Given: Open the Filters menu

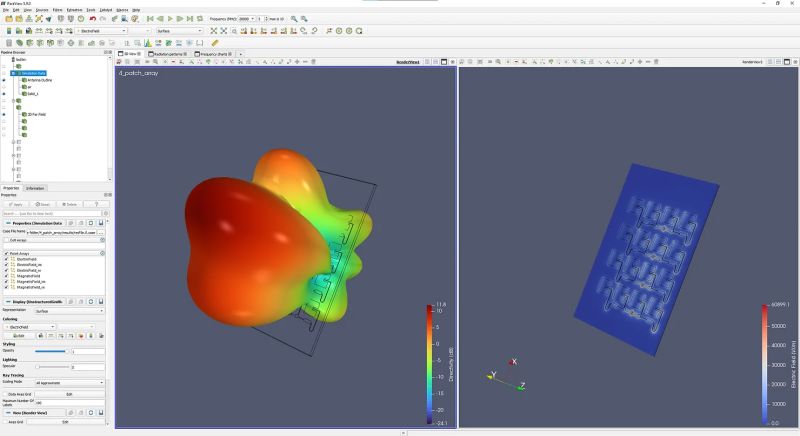Looking at the screenshot, I should pyautogui.click(x=58, y=10).
